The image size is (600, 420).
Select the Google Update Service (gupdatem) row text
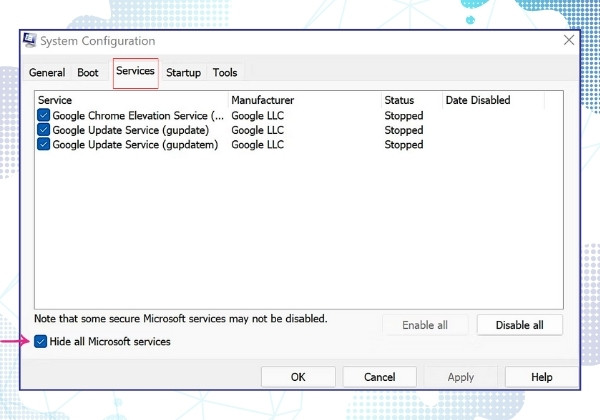pos(135,145)
